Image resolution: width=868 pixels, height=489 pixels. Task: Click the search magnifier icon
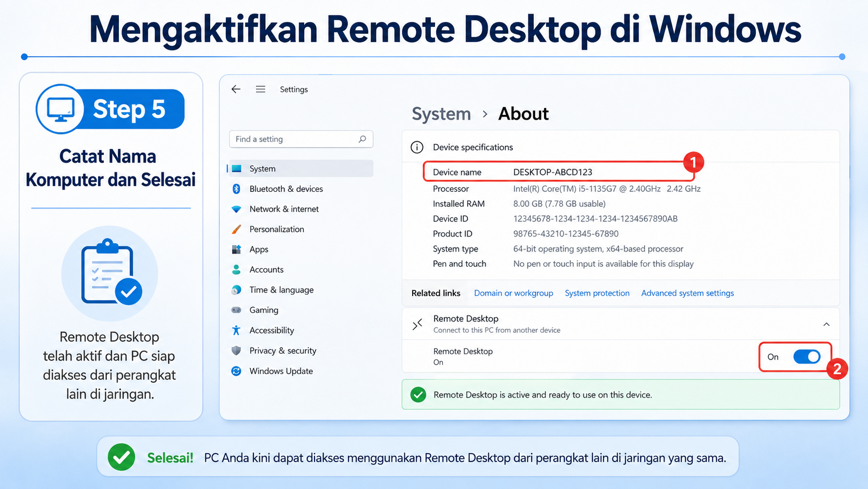(362, 139)
